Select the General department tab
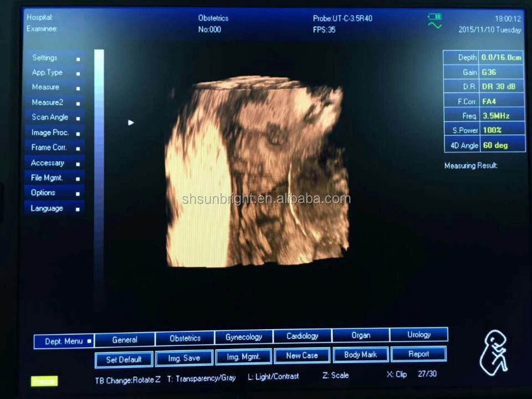This screenshot has width=532, height=399. (x=125, y=340)
